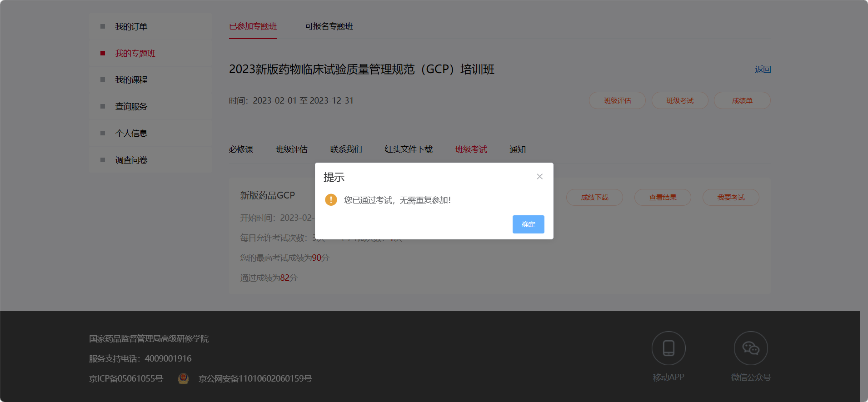Click the 返回 link
Viewport: 868px width, 402px height.
point(763,69)
